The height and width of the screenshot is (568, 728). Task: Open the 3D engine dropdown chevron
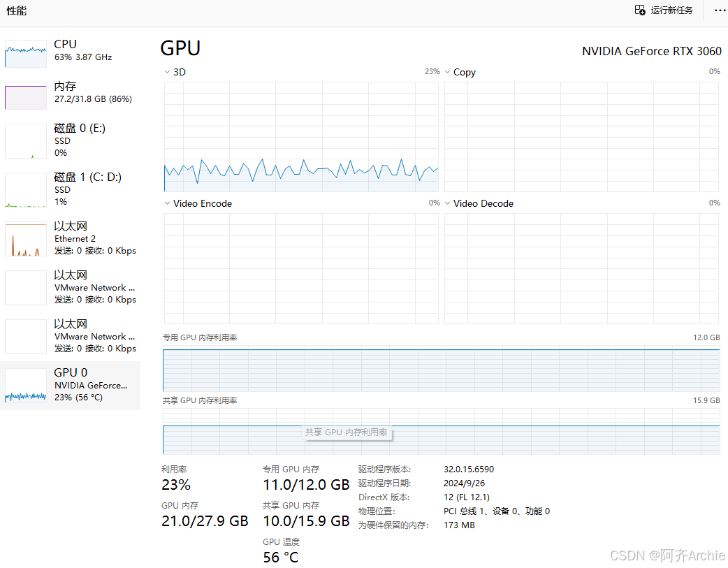(x=167, y=72)
